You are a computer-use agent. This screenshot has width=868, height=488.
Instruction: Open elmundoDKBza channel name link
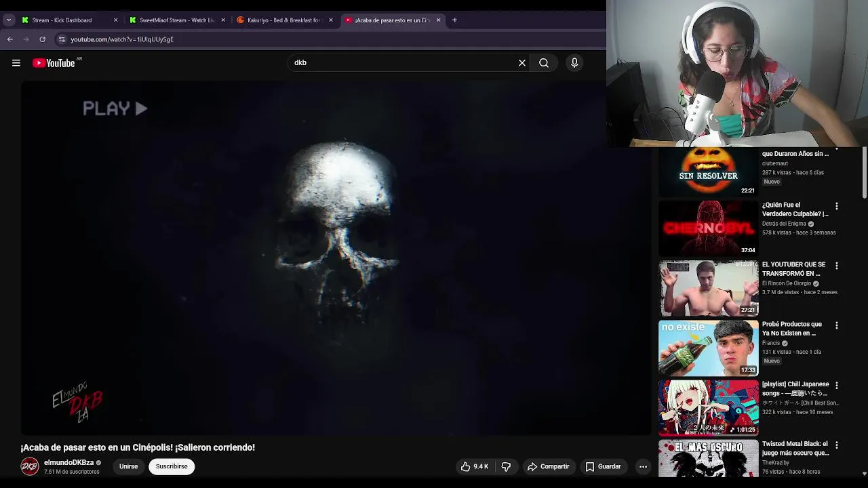(68, 462)
